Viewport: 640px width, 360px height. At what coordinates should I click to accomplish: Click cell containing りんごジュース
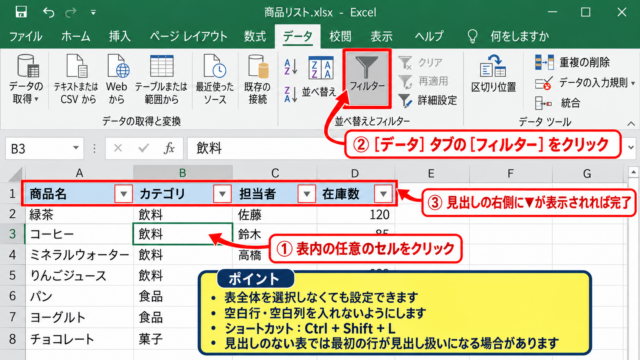tap(79, 276)
